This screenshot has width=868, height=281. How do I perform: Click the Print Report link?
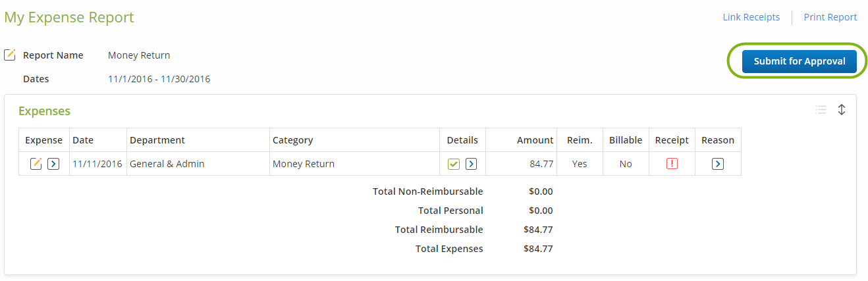click(830, 17)
